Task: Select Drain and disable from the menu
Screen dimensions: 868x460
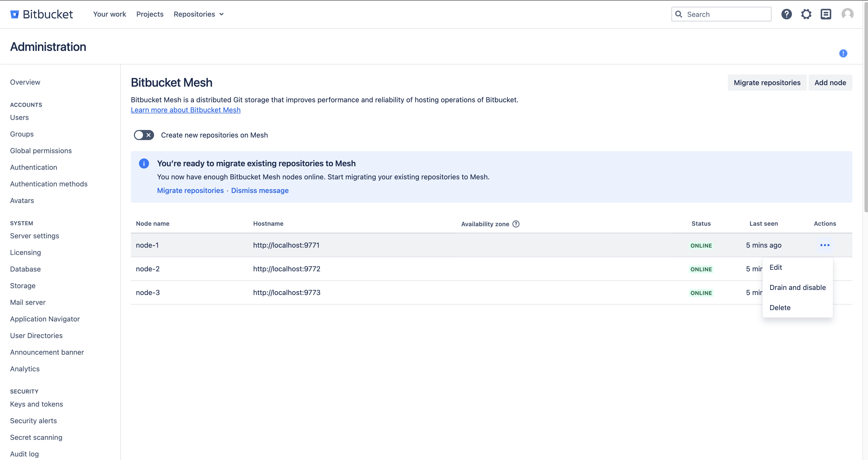Action: pyautogui.click(x=798, y=287)
